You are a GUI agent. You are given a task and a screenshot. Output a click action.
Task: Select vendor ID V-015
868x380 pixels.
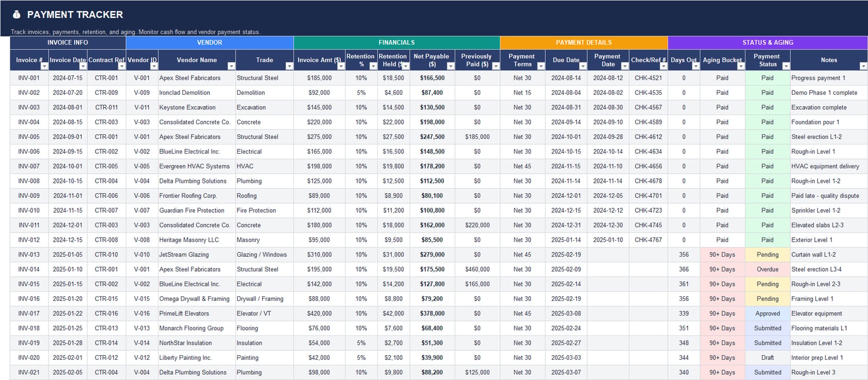142,299
